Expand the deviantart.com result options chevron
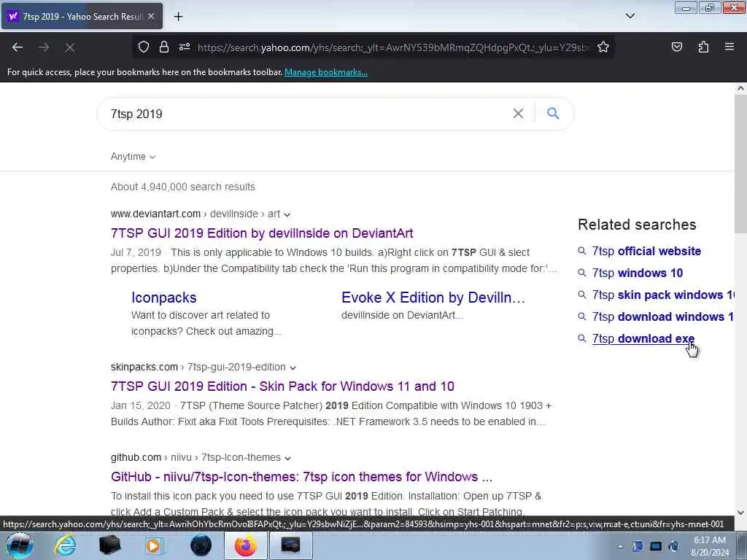 [287, 215]
